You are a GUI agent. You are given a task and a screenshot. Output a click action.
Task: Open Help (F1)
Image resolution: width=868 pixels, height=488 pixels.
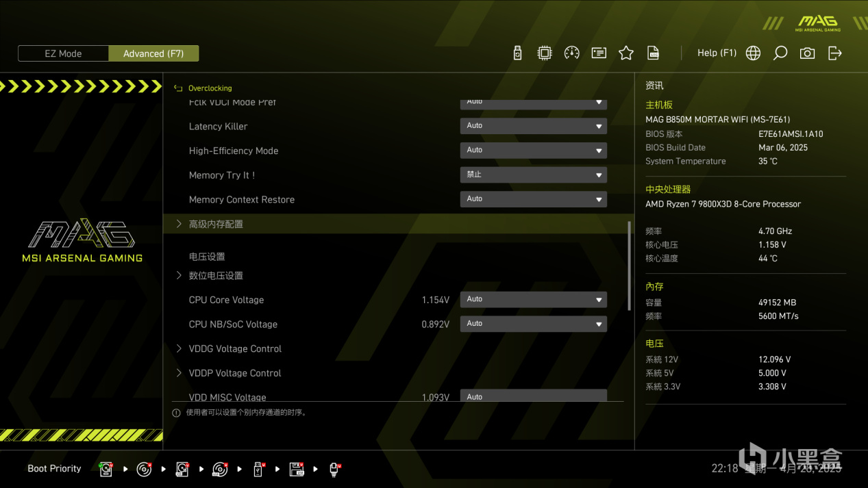point(717,53)
